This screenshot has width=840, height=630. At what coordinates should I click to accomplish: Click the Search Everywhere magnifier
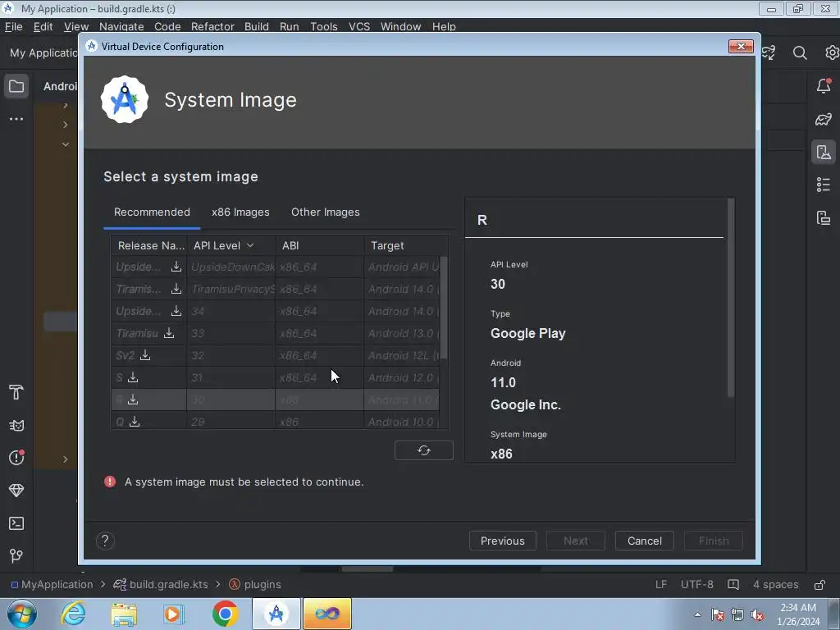coord(800,52)
